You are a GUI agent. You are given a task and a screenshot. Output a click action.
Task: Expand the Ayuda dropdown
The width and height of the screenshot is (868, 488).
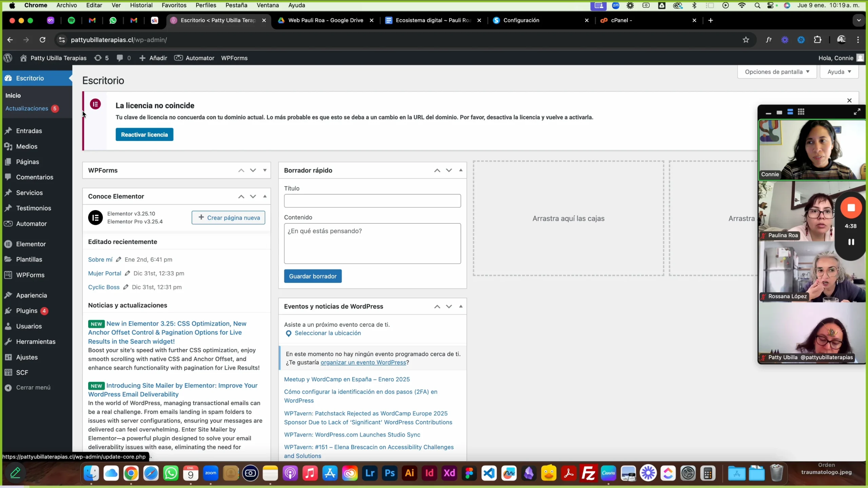tap(839, 72)
